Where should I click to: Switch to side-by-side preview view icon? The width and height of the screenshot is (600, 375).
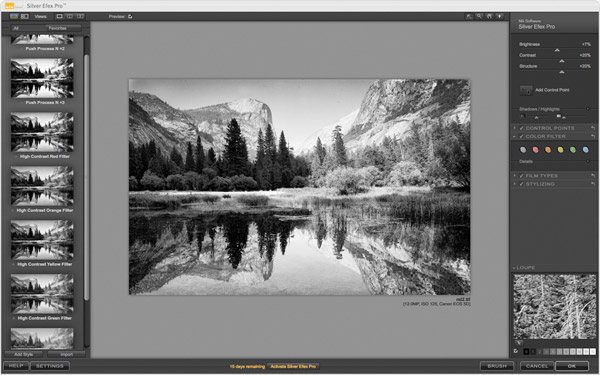80,16
